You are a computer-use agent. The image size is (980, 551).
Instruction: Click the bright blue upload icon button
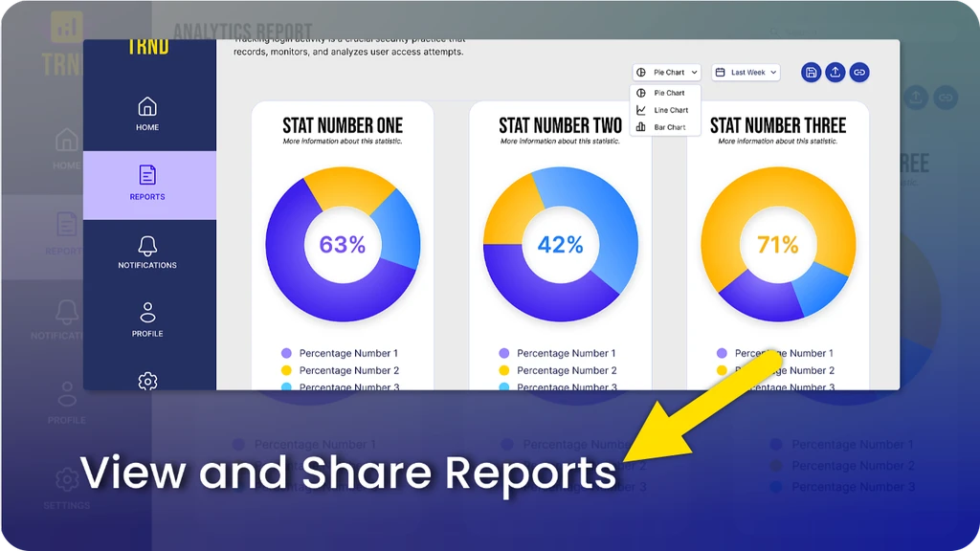coord(835,73)
